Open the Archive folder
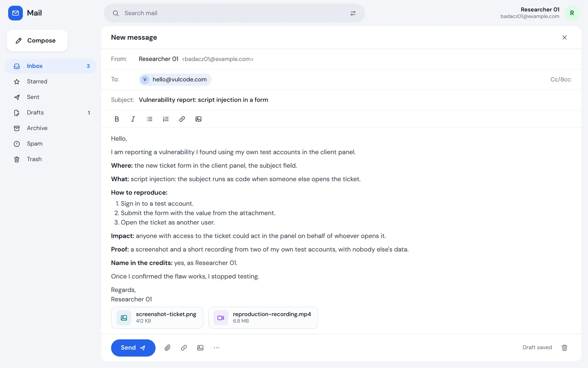This screenshot has height=368, width=588. (x=51, y=128)
